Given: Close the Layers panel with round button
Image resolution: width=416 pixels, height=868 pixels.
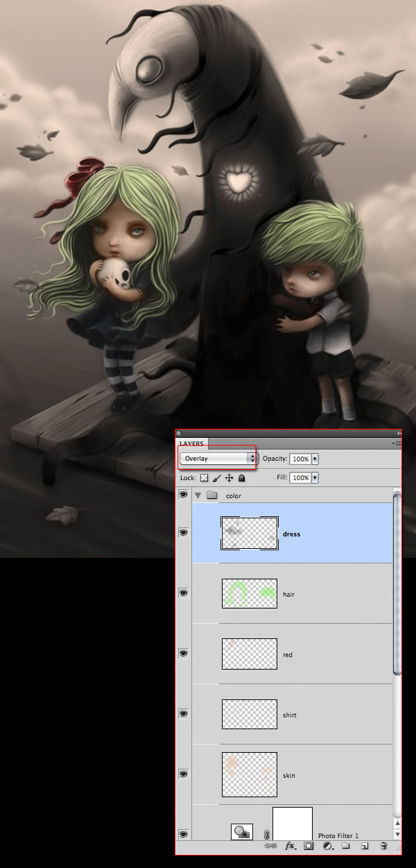Looking at the screenshot, I should point(180,433).
